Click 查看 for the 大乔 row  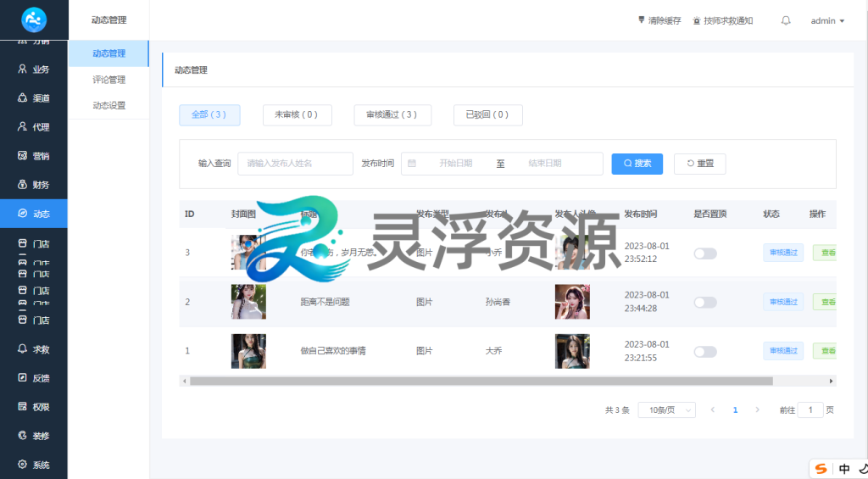[826, 350]
